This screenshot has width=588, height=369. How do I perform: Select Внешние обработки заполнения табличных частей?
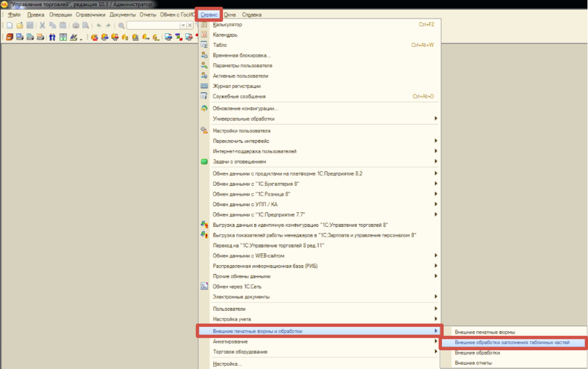pos(512,342)
